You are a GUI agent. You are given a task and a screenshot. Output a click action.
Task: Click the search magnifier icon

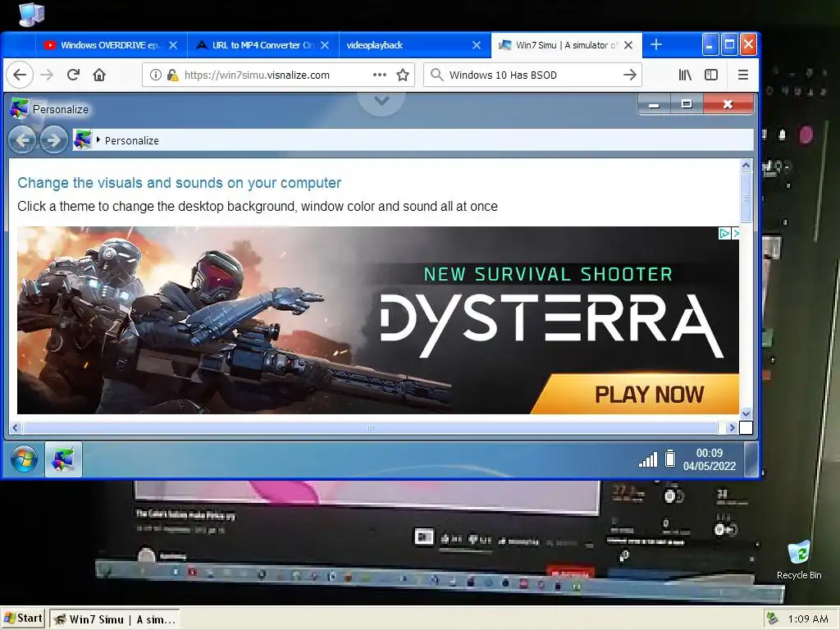point(437,75)
